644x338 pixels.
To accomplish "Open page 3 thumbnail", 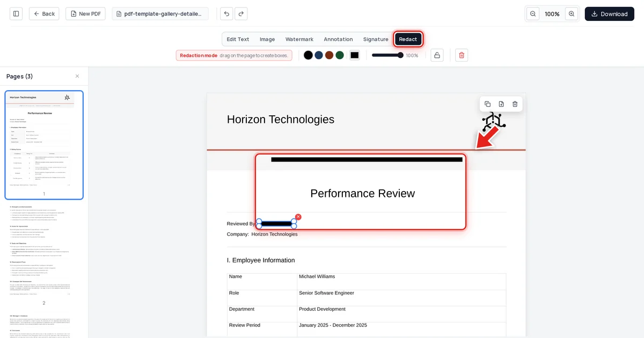I will coord(44,325).
